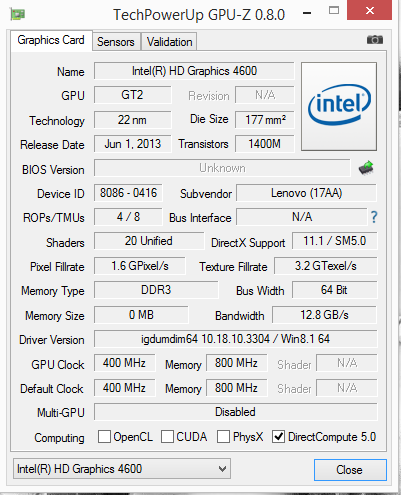Click the Subvendor field Lenovo (17AA)
Viewport: 401px width, 495px height.
tap(306, 193)
